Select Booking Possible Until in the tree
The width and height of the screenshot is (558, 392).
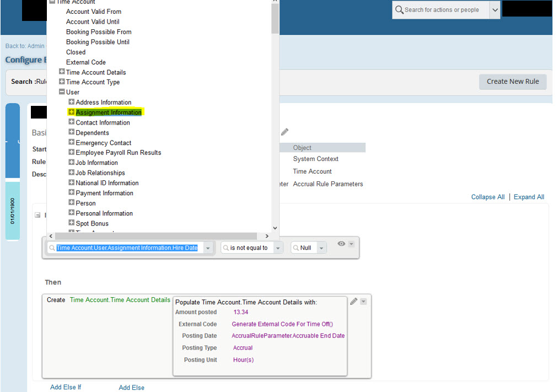click(x=98, y=42)
